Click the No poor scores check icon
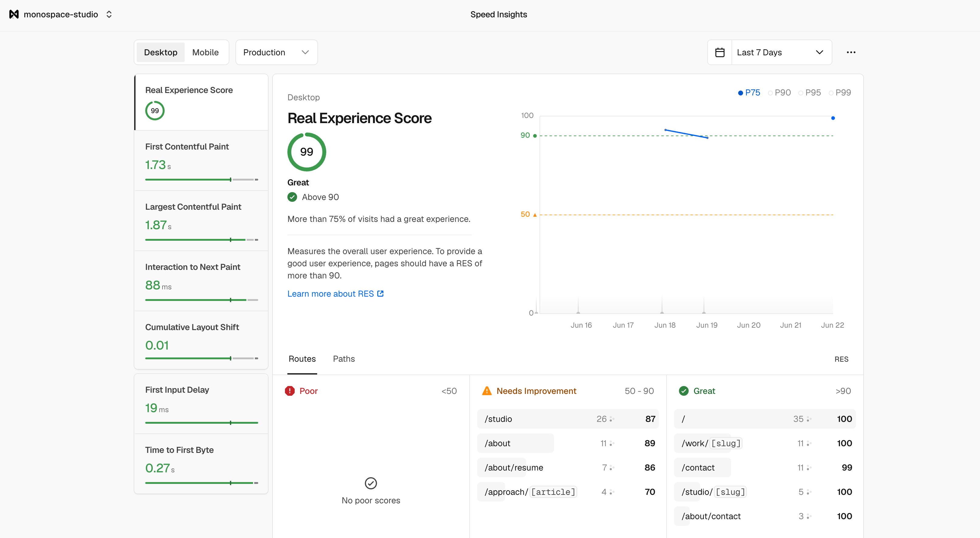980x538 pixels. pos(371,483)
